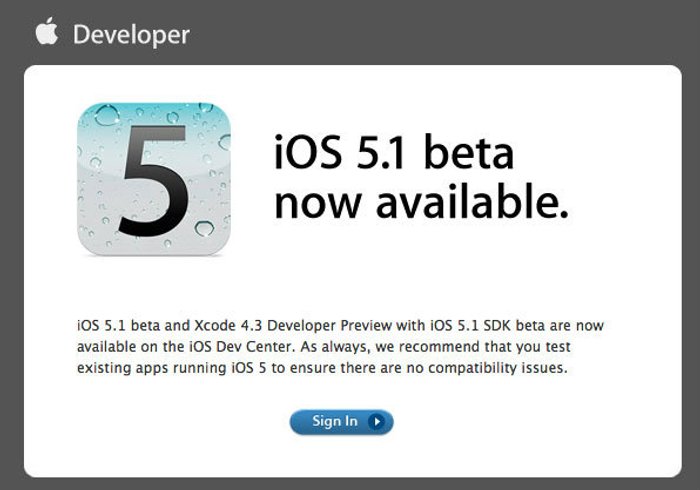This screenshot has width=700, height=490.
Task: Click 'Xcode 4.3 Developer Preview' in paragraph
Action: 293,325
